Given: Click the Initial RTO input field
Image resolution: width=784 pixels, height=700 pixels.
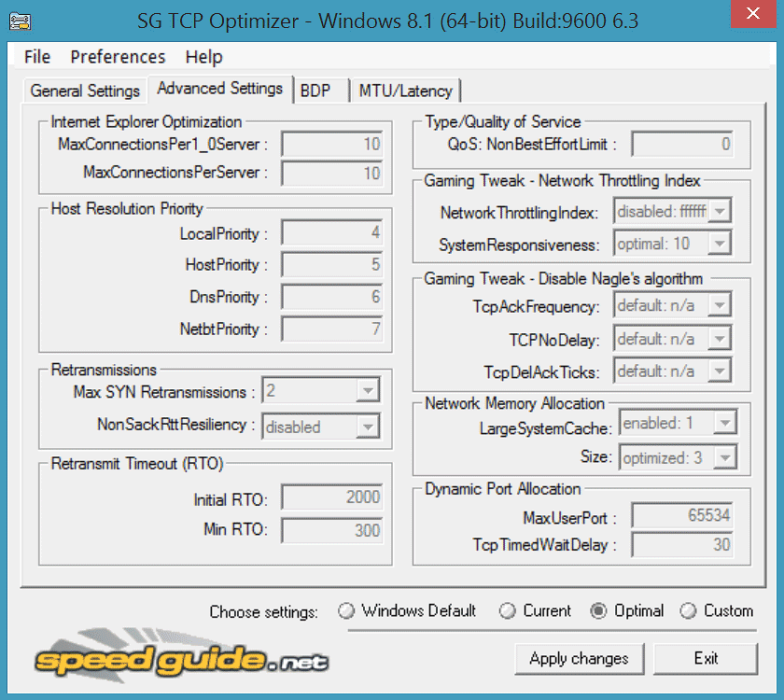Looking at the screenshot, I should tap(332, 497).
